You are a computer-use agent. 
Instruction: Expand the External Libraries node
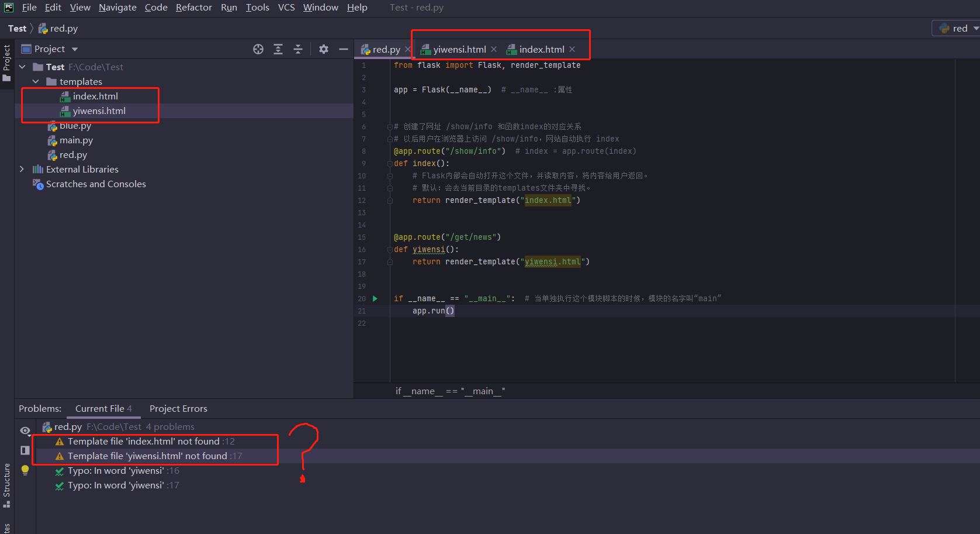coord(22,169)
